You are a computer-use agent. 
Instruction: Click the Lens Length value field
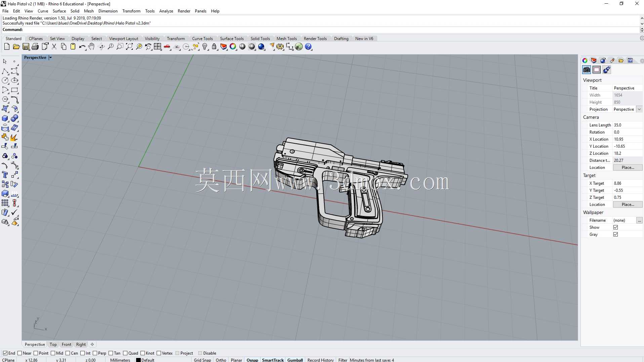point(628,125)
